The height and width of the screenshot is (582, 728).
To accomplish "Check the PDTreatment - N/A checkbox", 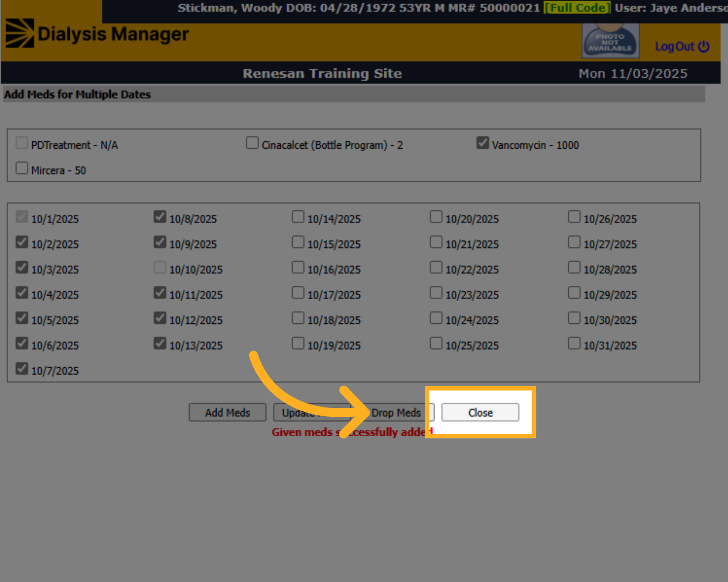I will [x=22, y=143].
